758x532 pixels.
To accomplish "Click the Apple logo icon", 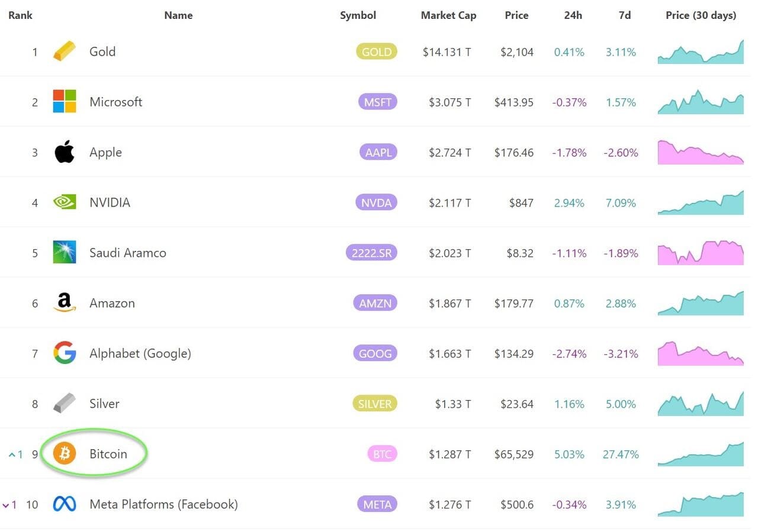I will pyautogui.click(x=65, y=151).
